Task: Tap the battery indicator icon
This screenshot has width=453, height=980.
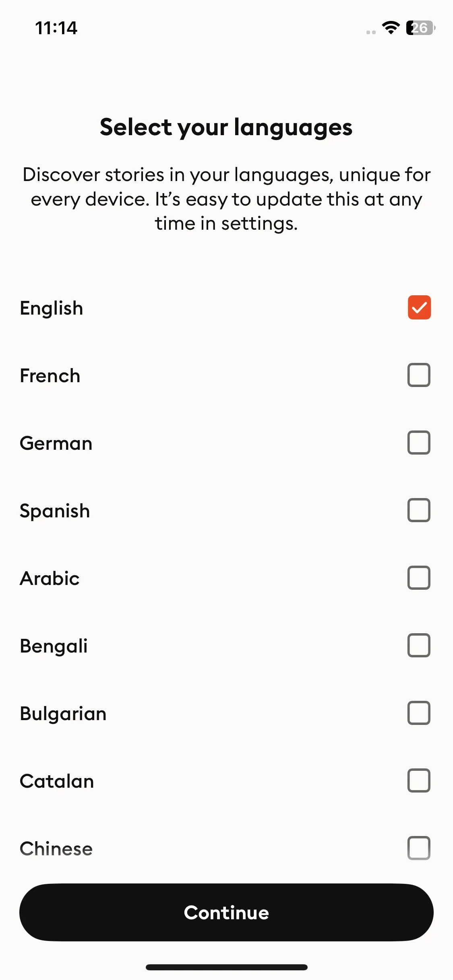Action: point(420,28)
